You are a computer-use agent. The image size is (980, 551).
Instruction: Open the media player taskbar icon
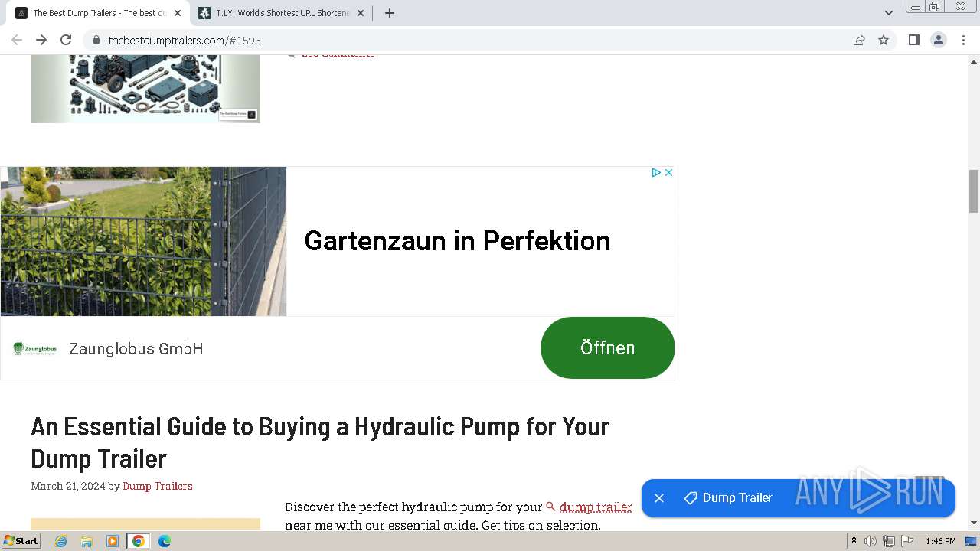click(113, 541)
